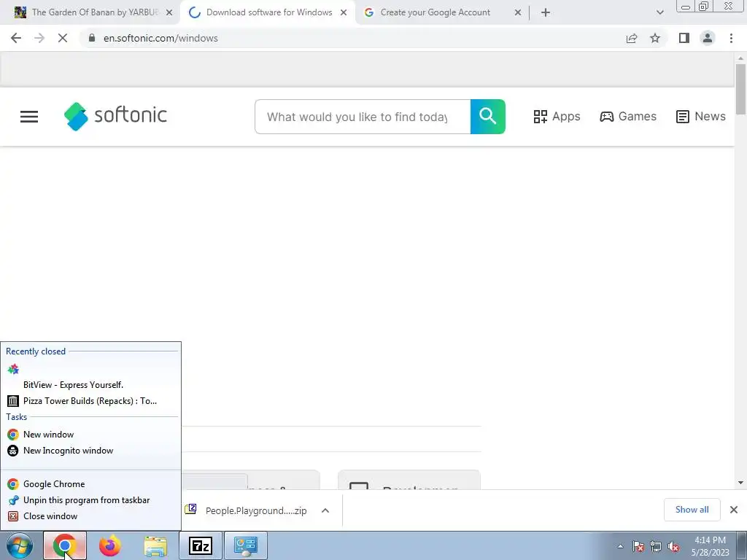Open Firefox from the taskbar
Image resolution: width=747 pixels, height=560 pixels.
[x=110, y=545]
